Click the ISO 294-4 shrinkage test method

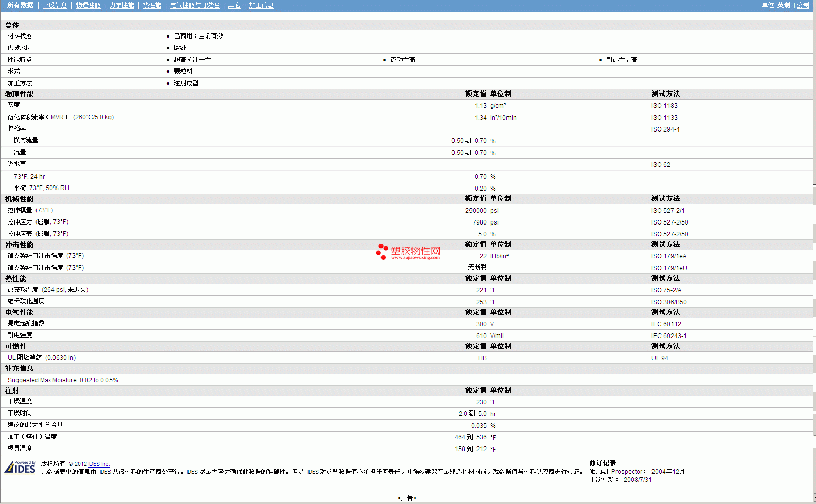[x=665, y=129]
